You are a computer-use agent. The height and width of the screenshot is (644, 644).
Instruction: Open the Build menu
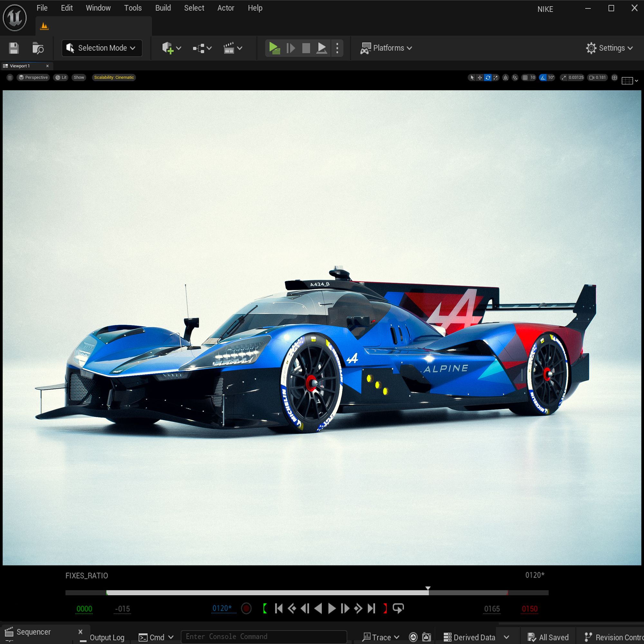[x=163, y=8]
